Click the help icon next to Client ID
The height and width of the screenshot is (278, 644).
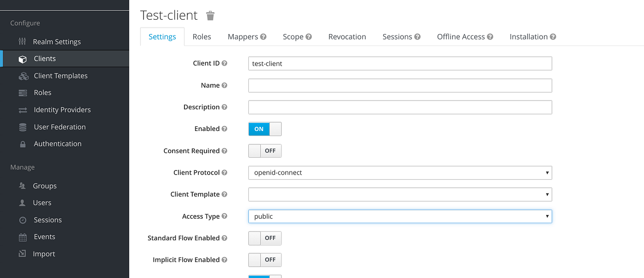pos(224,63)
